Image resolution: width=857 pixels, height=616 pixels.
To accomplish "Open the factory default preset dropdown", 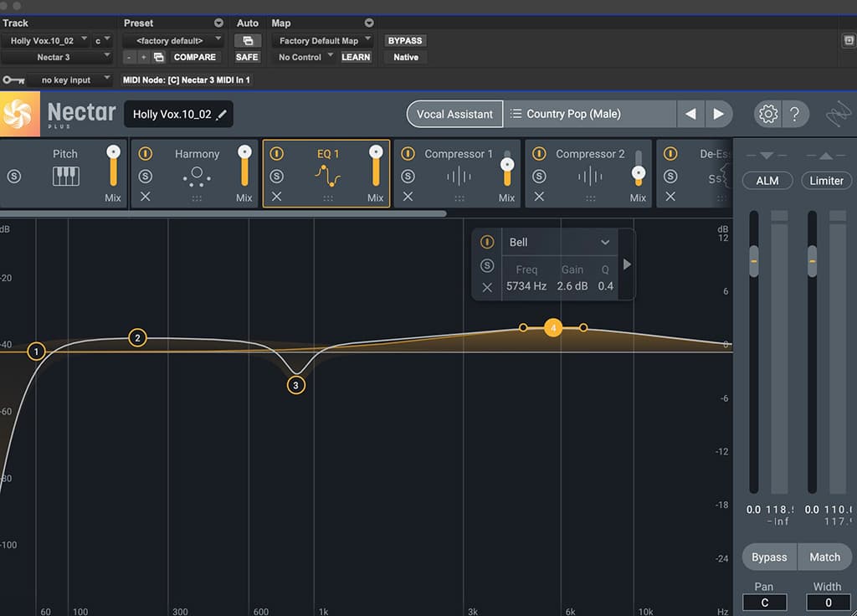I will tap(172, 40).
